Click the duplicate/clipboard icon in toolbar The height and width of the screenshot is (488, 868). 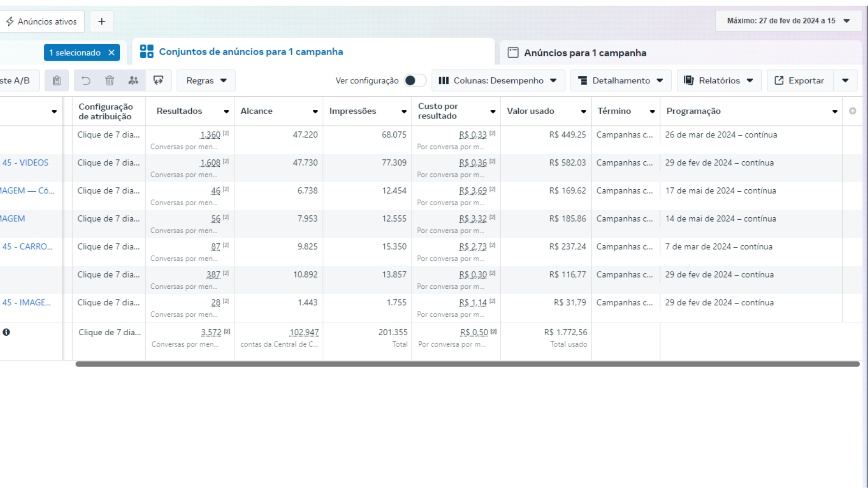click(57, 80)
